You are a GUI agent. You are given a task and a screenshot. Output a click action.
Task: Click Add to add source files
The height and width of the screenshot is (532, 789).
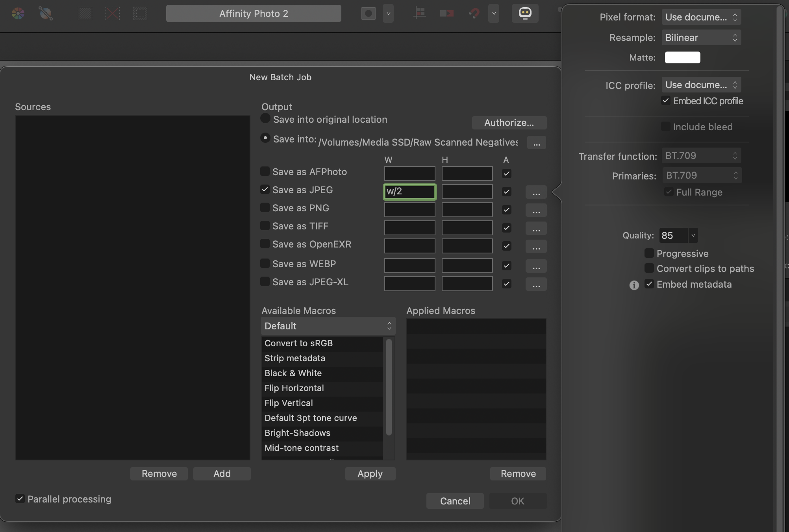[222, 474]
